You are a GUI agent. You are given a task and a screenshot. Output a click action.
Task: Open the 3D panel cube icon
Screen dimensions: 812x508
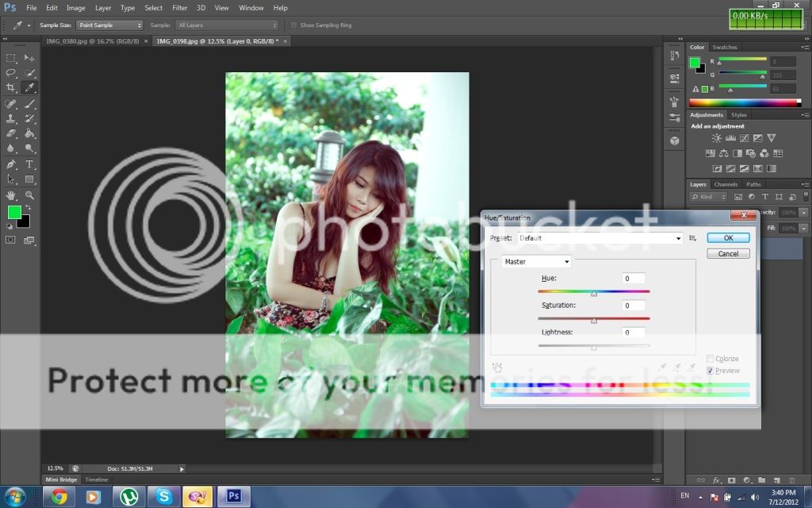coord(674,140)
